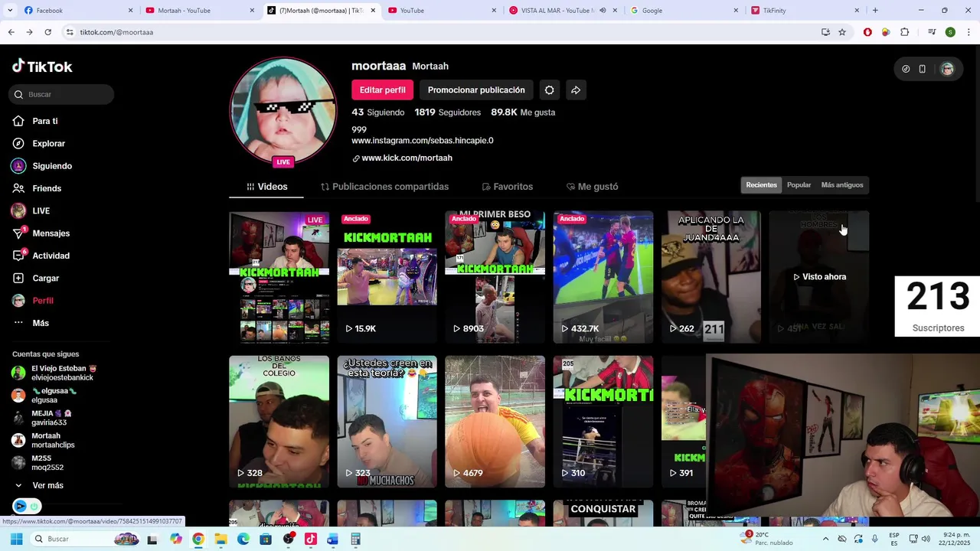The width and height of the screenshot is (980, 551).
Task: Open the Explorar compass icon in sidebar
Action: tap(18, 143)
